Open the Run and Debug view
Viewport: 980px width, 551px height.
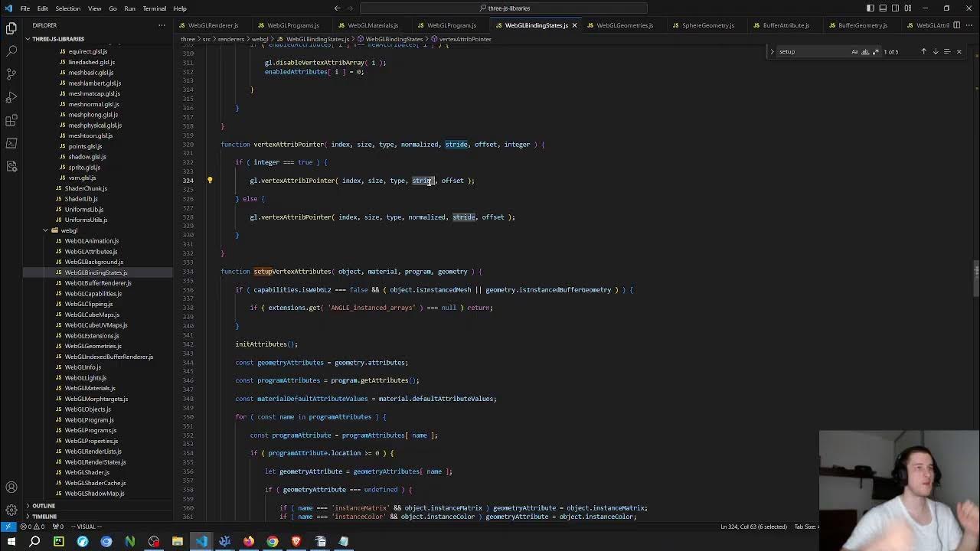pyautogui.click(x=11, y=97)
